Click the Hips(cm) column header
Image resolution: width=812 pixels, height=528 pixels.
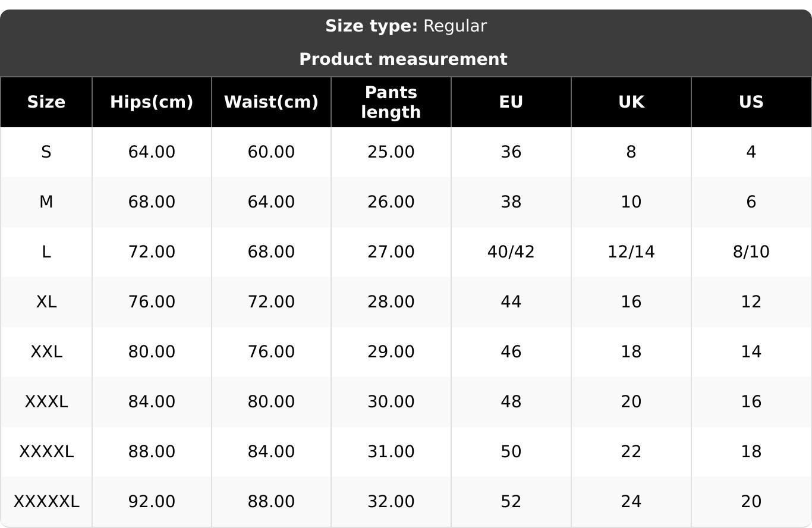[152, 102]
